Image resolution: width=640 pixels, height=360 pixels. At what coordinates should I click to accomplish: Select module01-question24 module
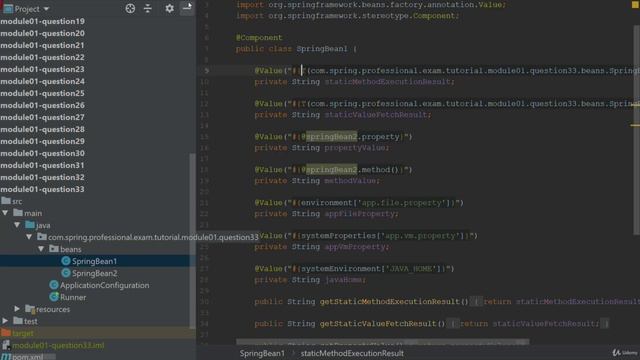point(42,81)
